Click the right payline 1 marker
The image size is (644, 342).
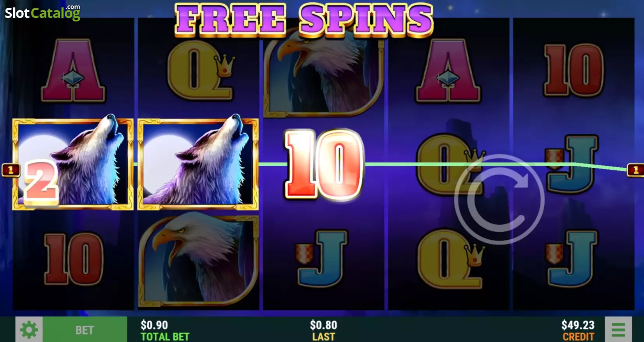(635, 170)
